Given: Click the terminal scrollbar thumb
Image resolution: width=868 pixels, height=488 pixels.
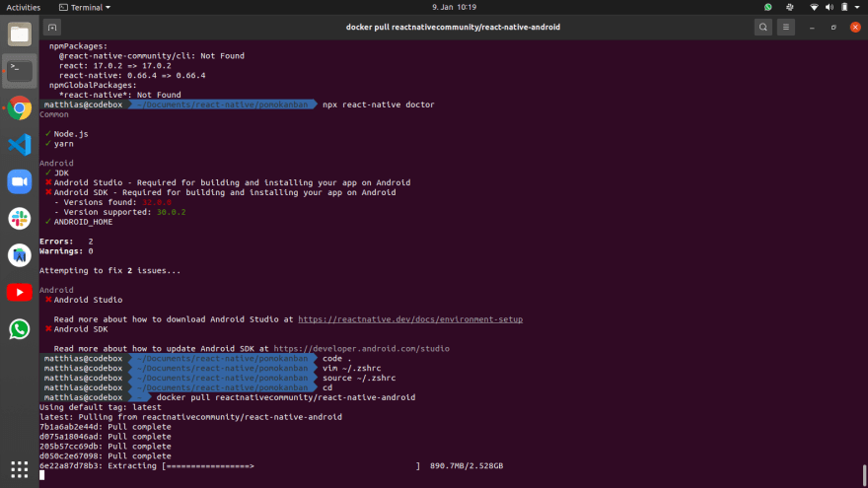Looking at the screenshot, I should [x=864, y=475].
